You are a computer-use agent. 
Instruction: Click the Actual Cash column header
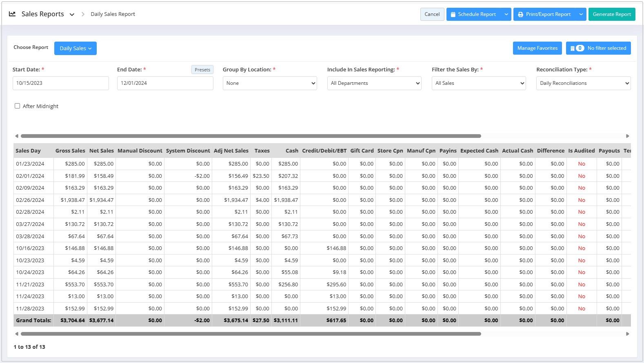click(x=517, y=151)
